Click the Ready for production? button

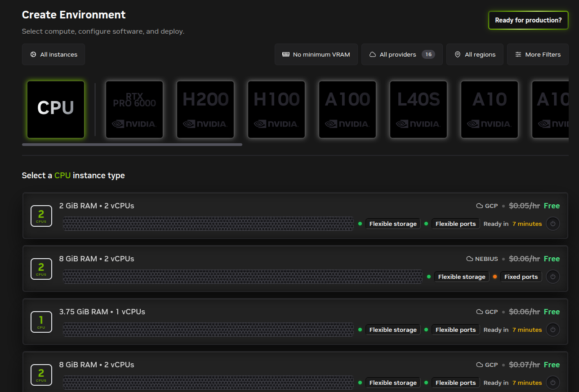(x=528, y=20)
